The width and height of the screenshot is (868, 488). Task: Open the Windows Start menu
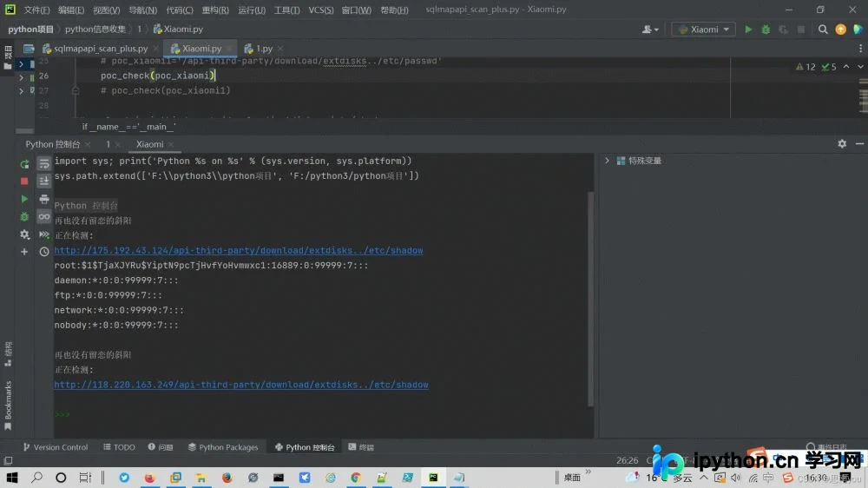tap(11, 478)
